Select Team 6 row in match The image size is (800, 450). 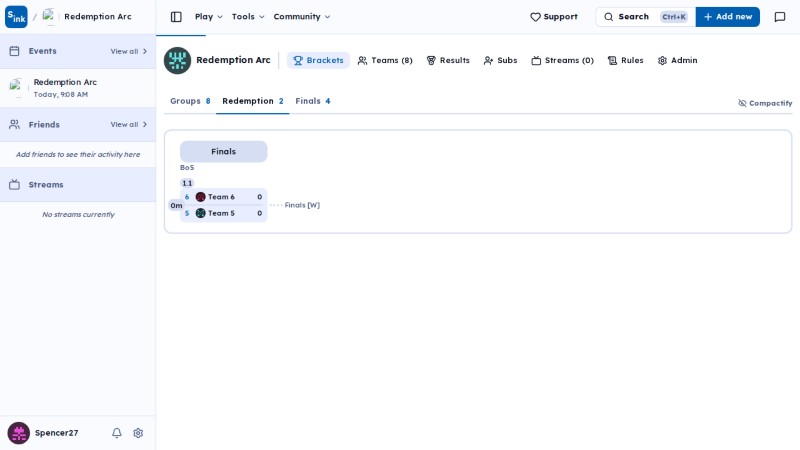(223, 197)
